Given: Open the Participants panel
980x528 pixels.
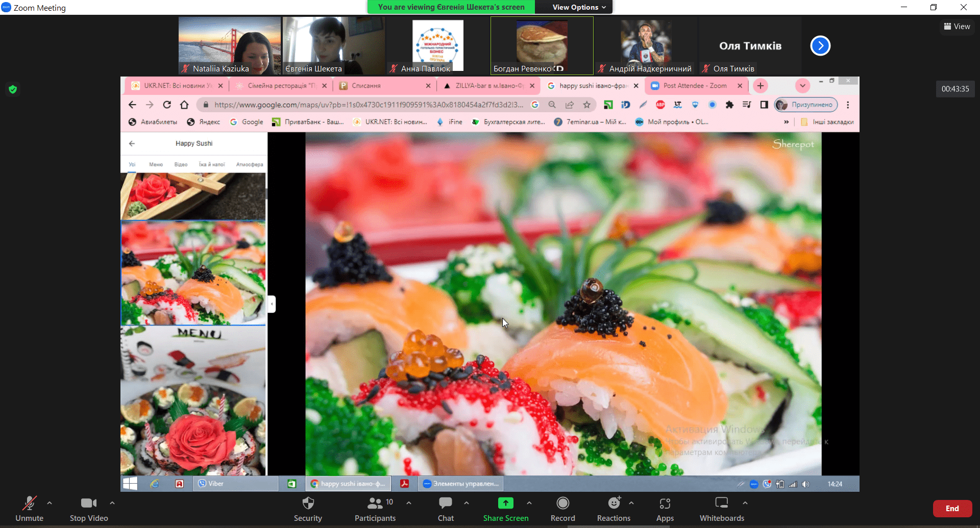Looking at the screenshot, I should pos(375,504).
